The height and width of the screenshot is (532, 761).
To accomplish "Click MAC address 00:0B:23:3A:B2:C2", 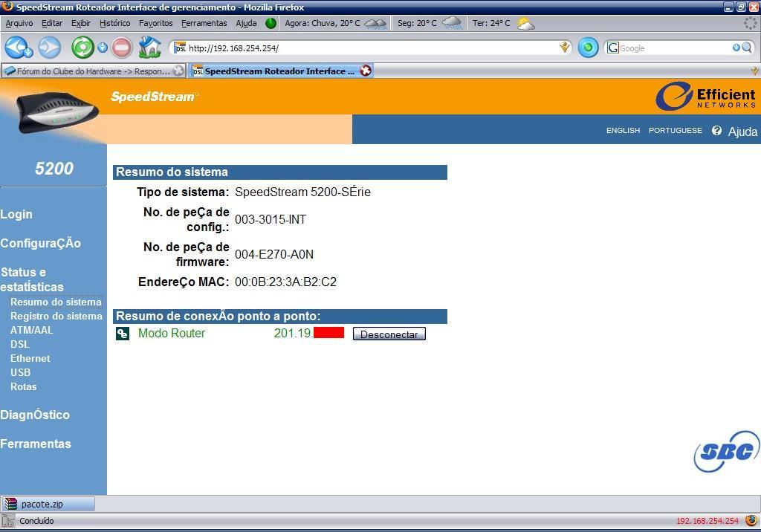I will [x=286, y=282].
